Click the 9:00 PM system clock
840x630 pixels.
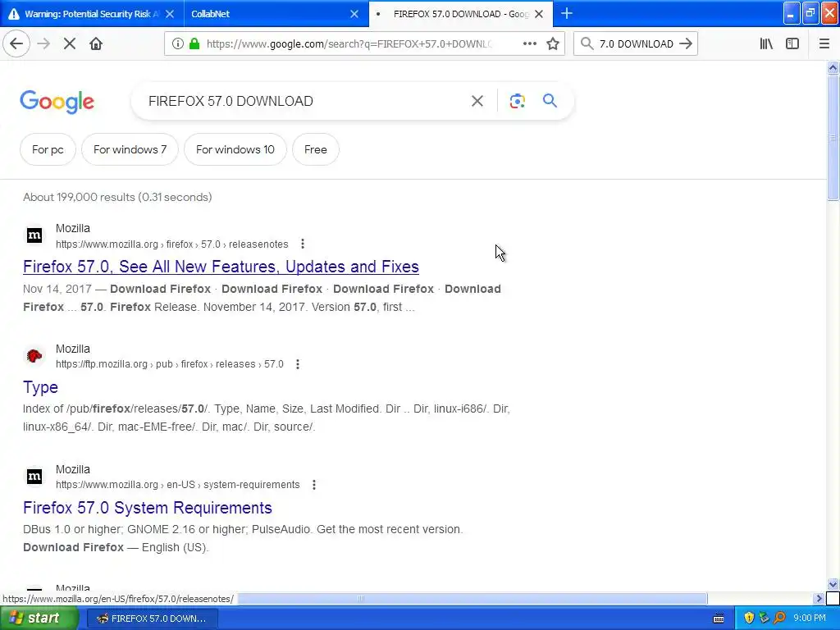tap(810, 619)
